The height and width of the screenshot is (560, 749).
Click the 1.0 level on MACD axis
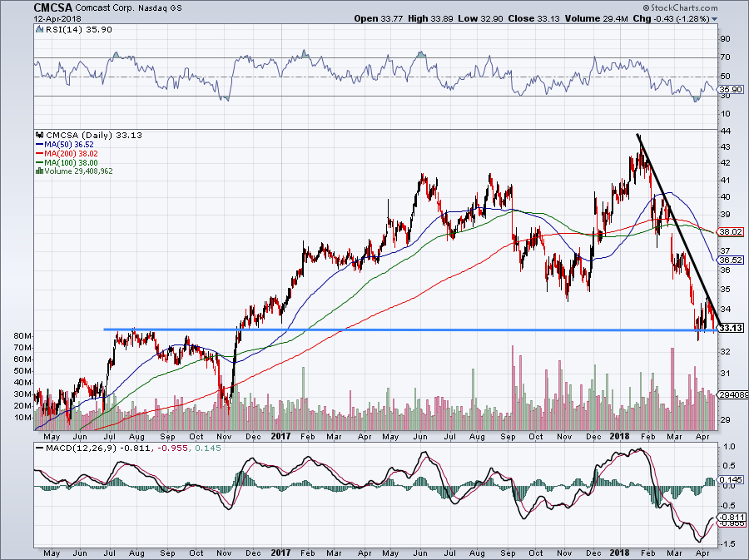click(x=729, y=447)
